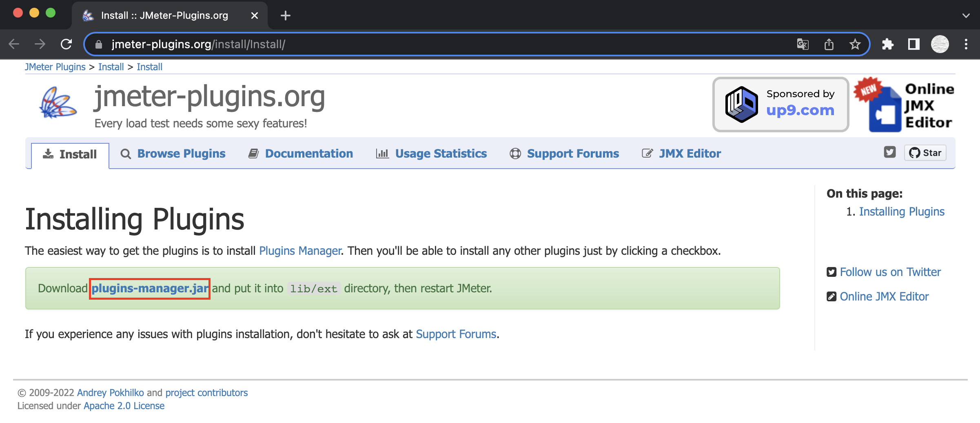Close the Install JMeter-Plugins tab
The width and height of the screenshot is (980, 423).
pyautogui.click(x=255, y=16)
